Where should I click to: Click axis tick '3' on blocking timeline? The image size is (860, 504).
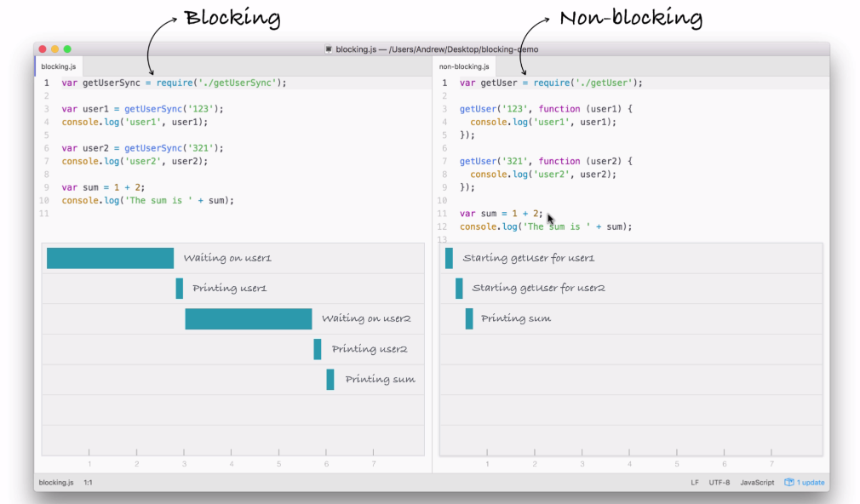pos(184,464)
